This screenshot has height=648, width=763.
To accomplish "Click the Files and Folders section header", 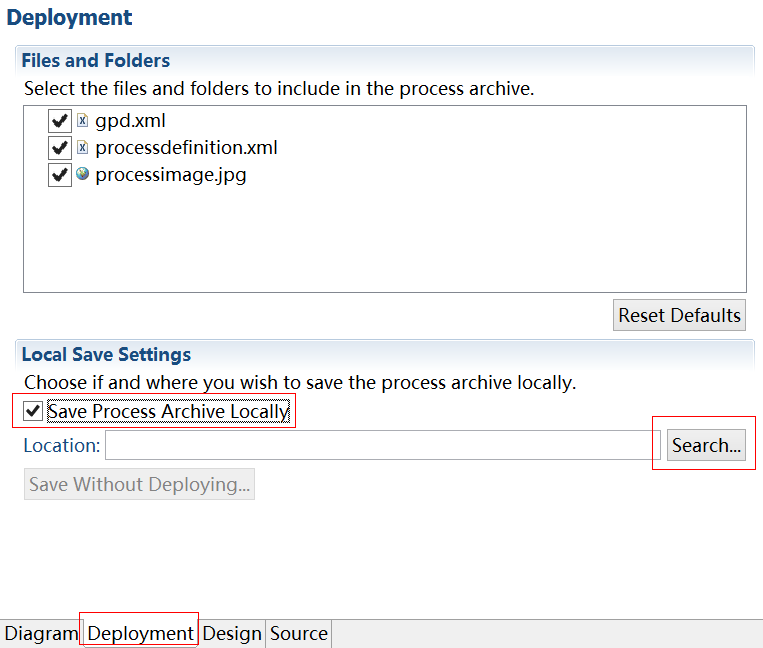I will pyautogui.click(x=96, y=60).
